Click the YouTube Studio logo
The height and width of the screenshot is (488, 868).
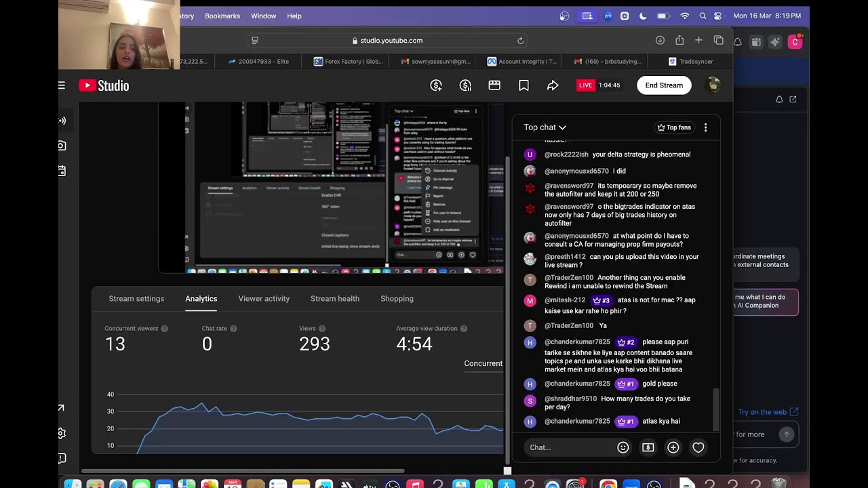[104, 85]
